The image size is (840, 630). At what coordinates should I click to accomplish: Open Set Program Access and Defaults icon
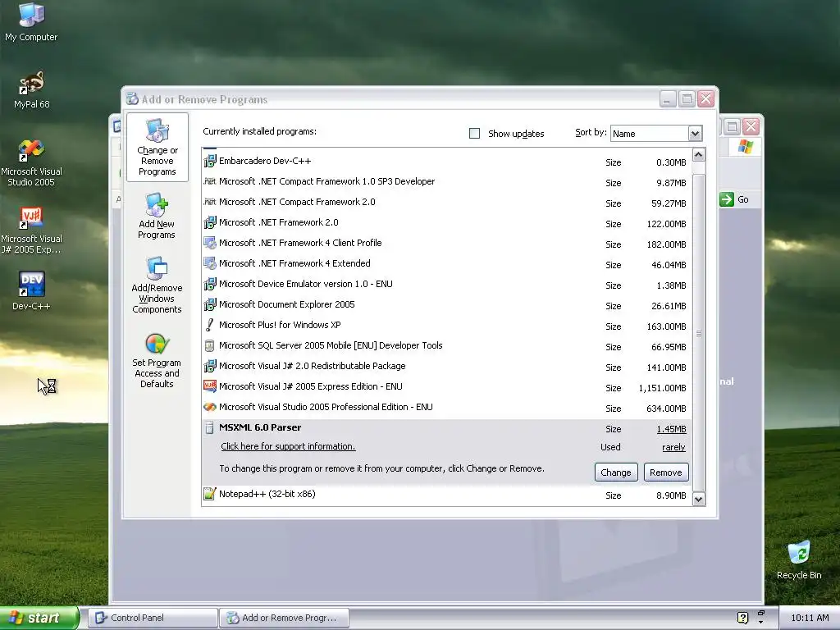click(x=157, y=360)
